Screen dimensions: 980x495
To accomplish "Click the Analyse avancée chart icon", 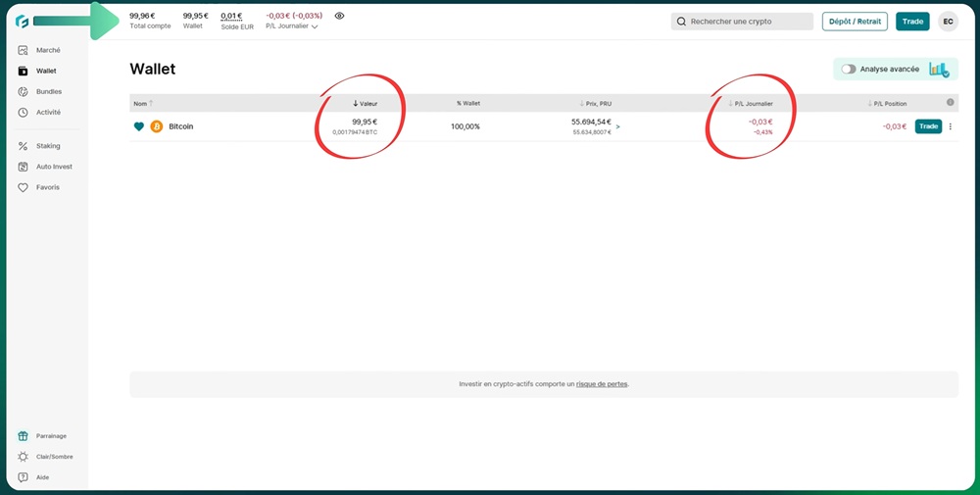I will click(x=939, y=70).
